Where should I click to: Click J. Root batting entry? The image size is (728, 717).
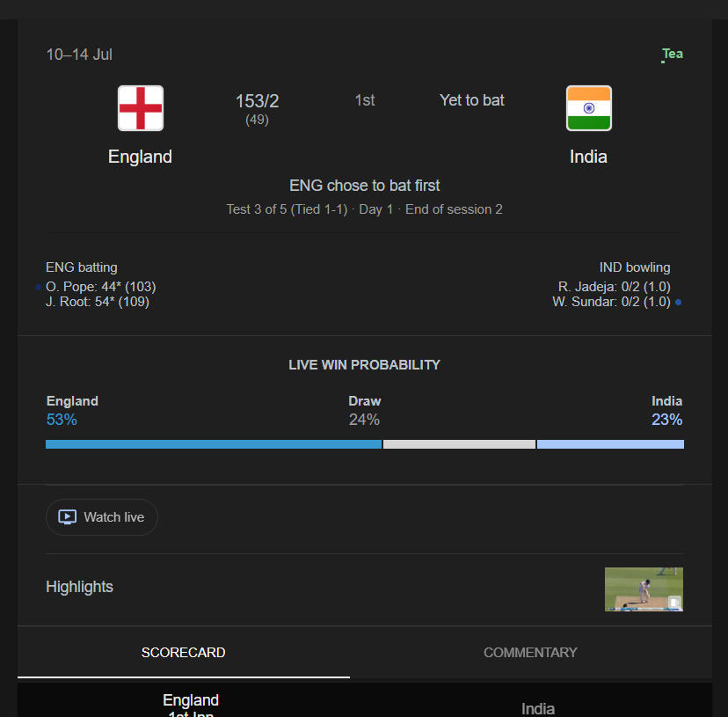(x=98, y=302)
